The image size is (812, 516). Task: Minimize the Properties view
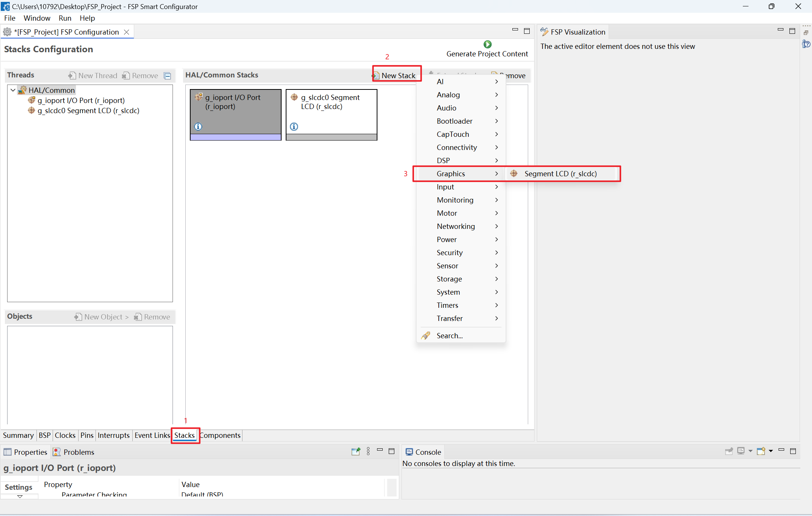coord(380,450)
